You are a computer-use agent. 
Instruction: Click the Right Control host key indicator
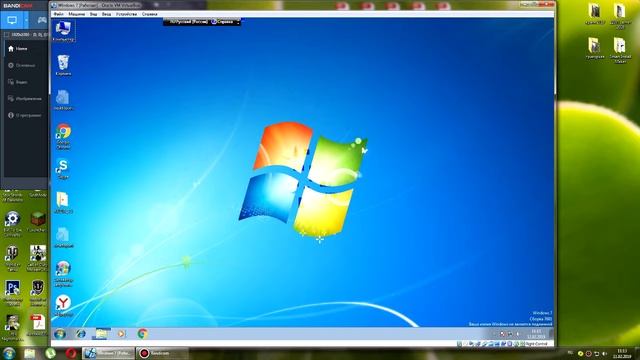pos(536,344)
